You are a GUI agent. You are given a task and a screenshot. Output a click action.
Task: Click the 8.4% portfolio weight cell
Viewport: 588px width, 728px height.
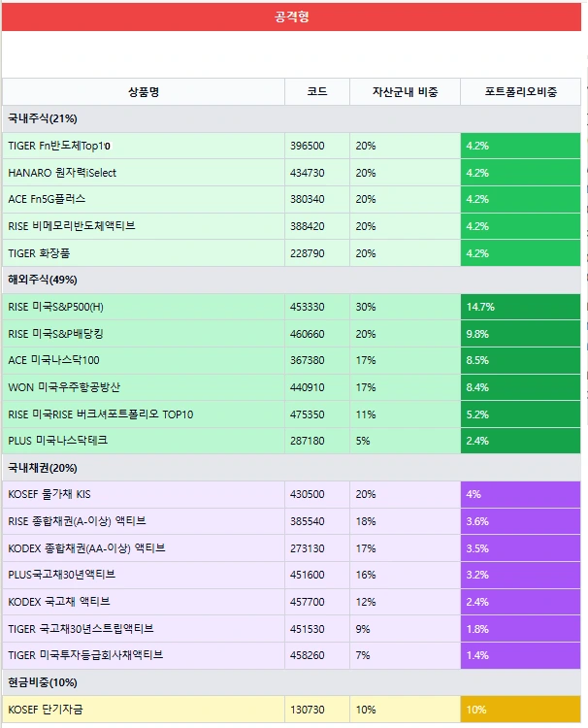(x=521, y=387)
